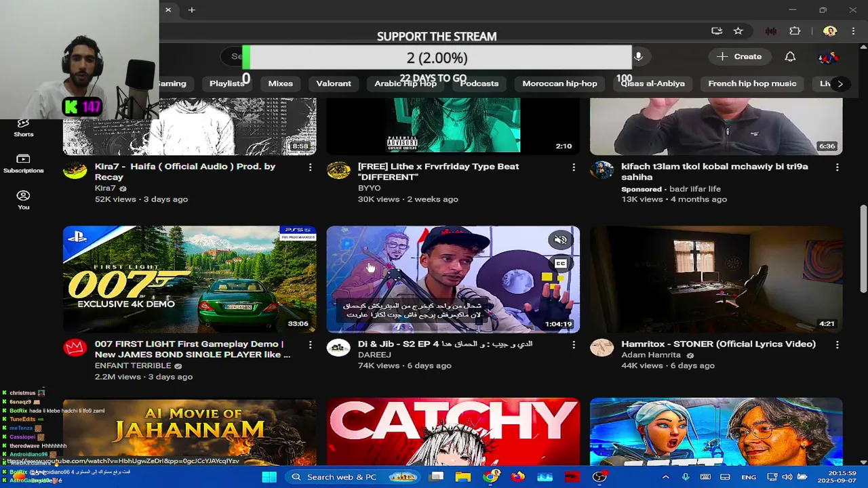Bookmark this page with the star icon
Screen dimensions: 868x488
738,30
